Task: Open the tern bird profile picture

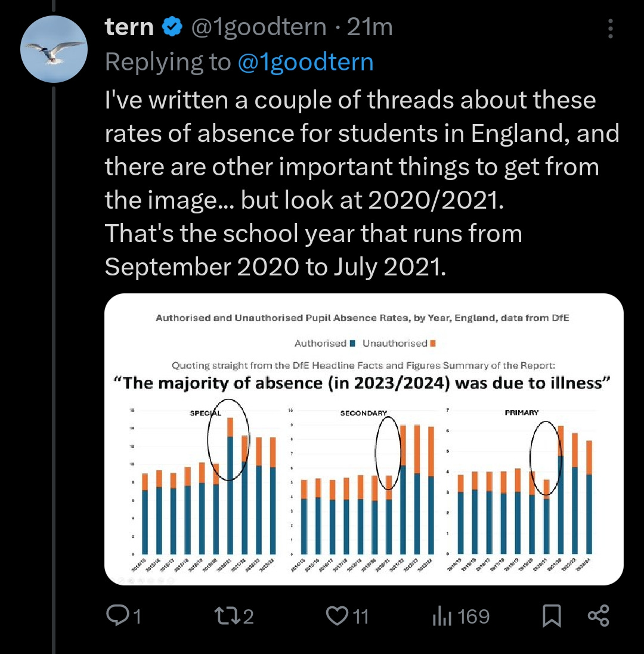Action: 54,50
